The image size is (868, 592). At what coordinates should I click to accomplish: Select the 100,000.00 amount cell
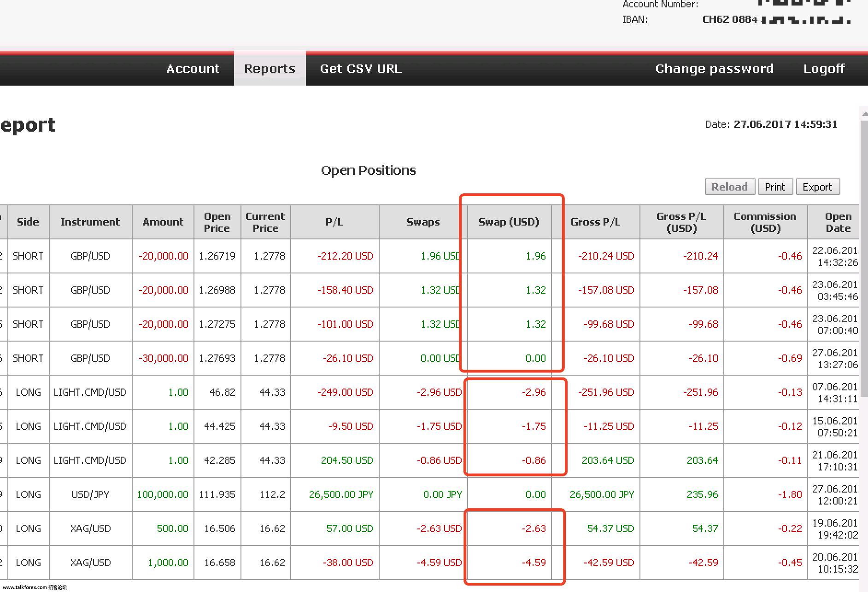click(163, 494)
